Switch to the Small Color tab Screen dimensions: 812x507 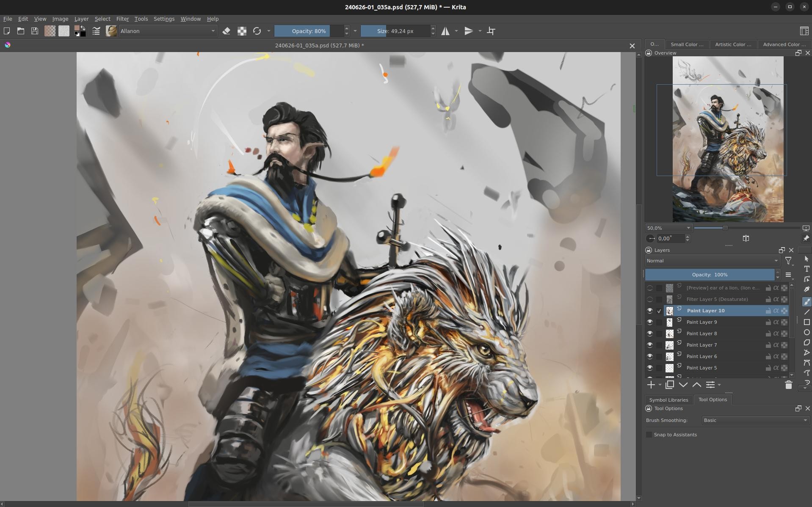point(687,44)
